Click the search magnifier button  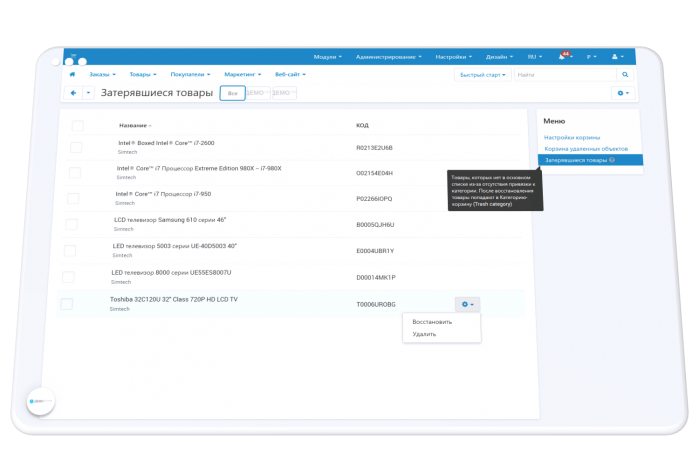(625, 75)
